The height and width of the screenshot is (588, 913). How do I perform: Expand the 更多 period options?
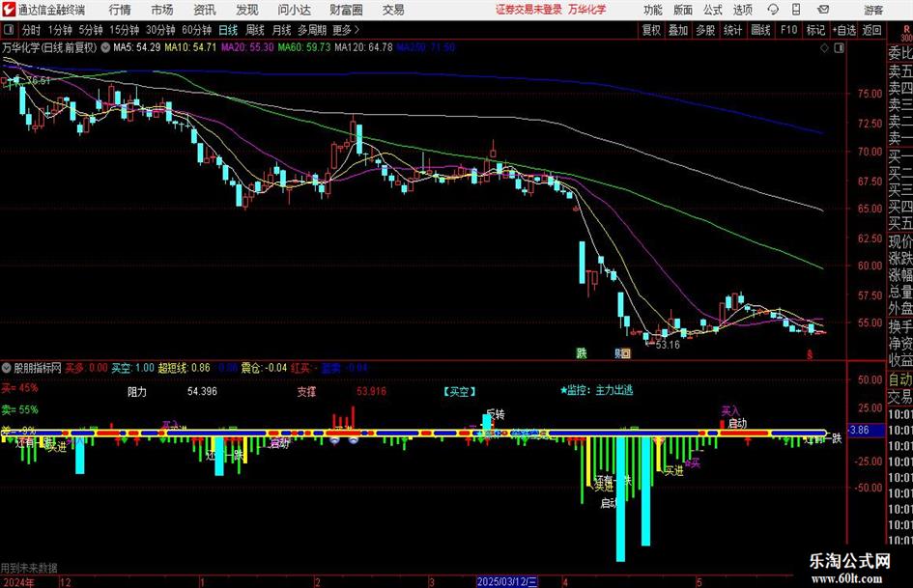pyautogui.click(x=346, y=30)
